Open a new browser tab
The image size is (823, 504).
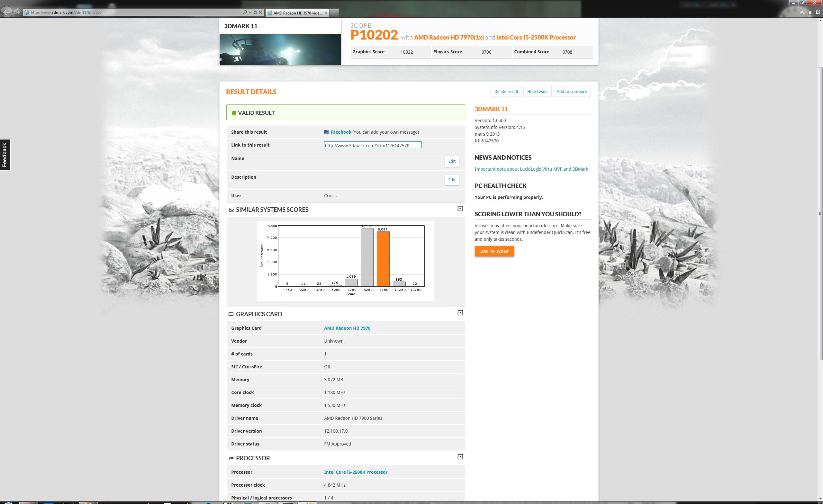(334, 13)
